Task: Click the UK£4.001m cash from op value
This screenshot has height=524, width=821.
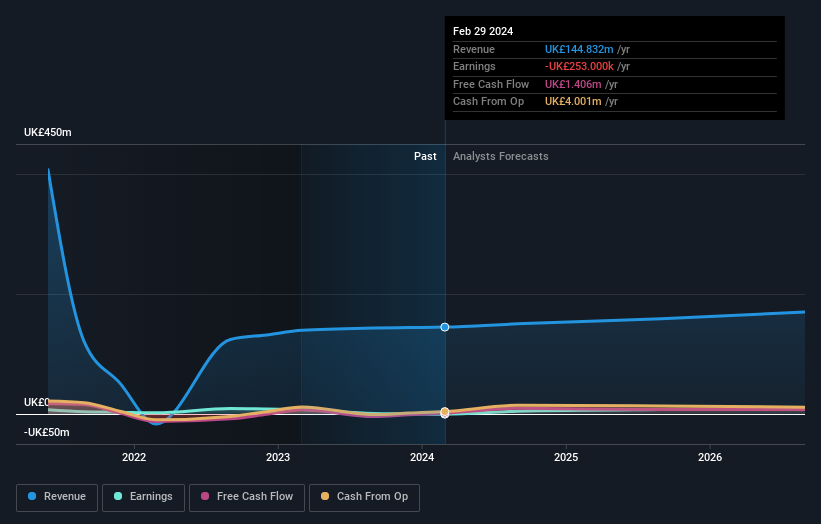Action: (x=573, y=102)
